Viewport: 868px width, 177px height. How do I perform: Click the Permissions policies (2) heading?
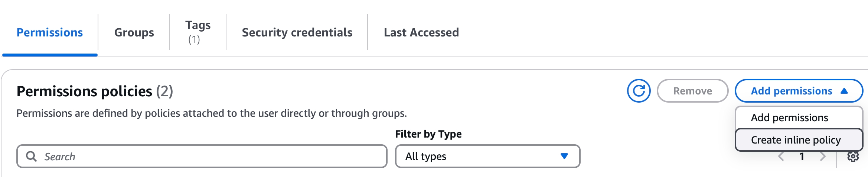(x=95, y=91)
